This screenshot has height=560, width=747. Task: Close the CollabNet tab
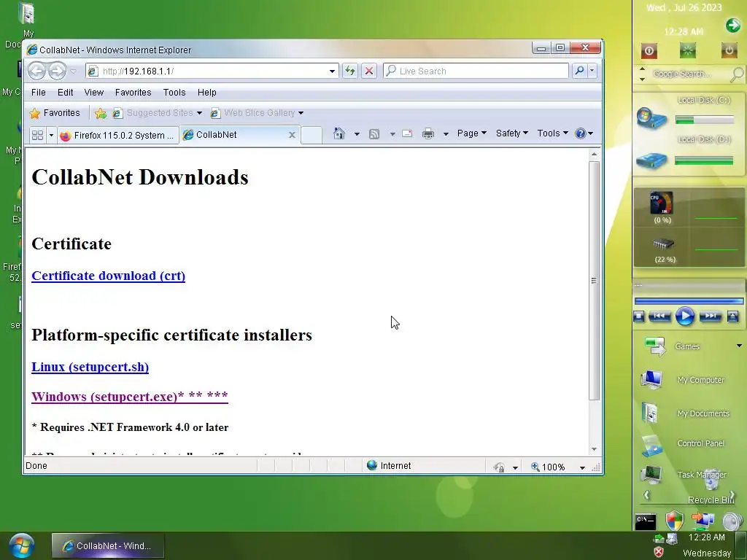click(x=292, y=135)
